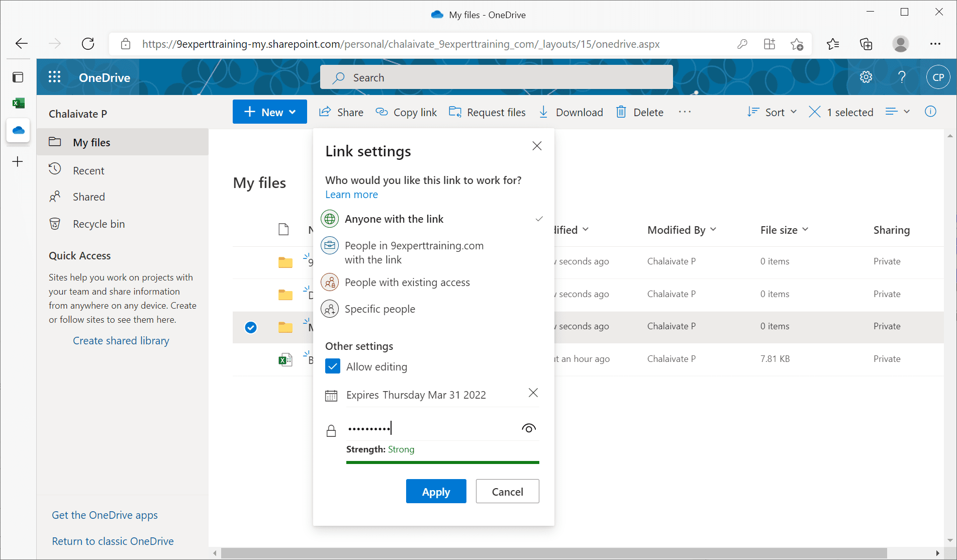Open the app launcher waffle icon
This screenshot has height=560, width=957.
pyautogui.click(x=54, y=77)
